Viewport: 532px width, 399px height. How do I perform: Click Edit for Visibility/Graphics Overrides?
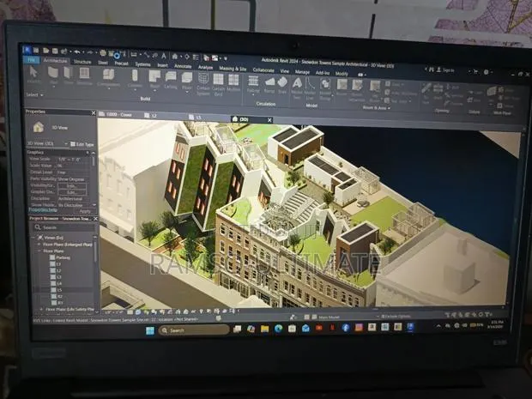(71, 185)
